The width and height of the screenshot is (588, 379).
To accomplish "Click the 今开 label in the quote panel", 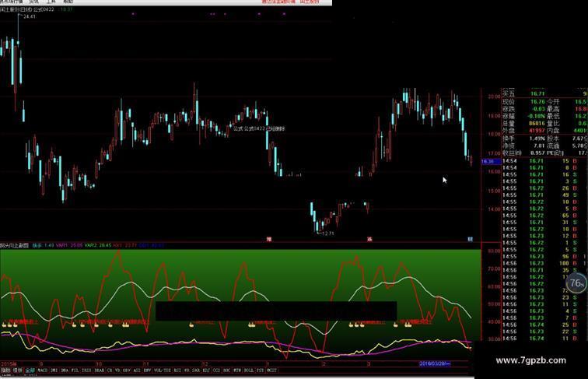I will (x=553, y=102).
